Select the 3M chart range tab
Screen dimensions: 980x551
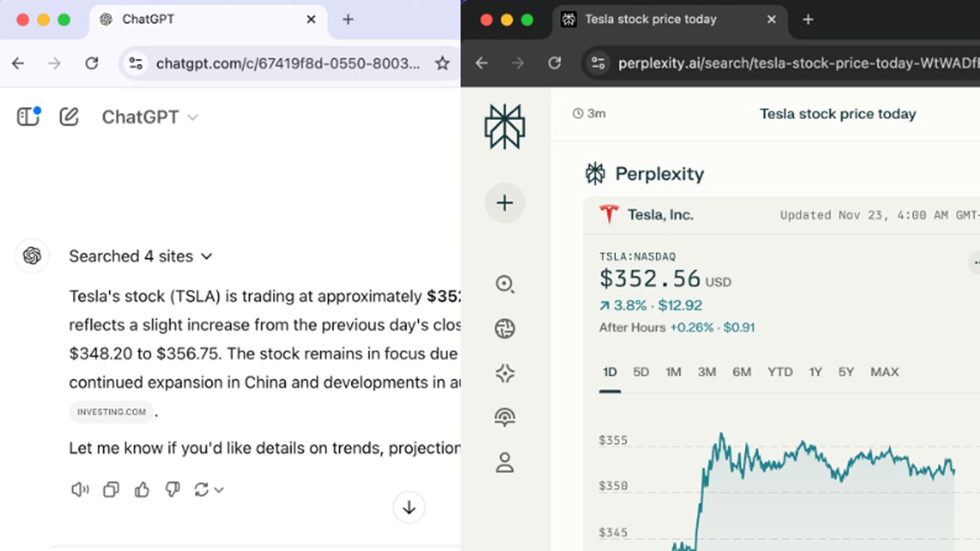[707, 372]
